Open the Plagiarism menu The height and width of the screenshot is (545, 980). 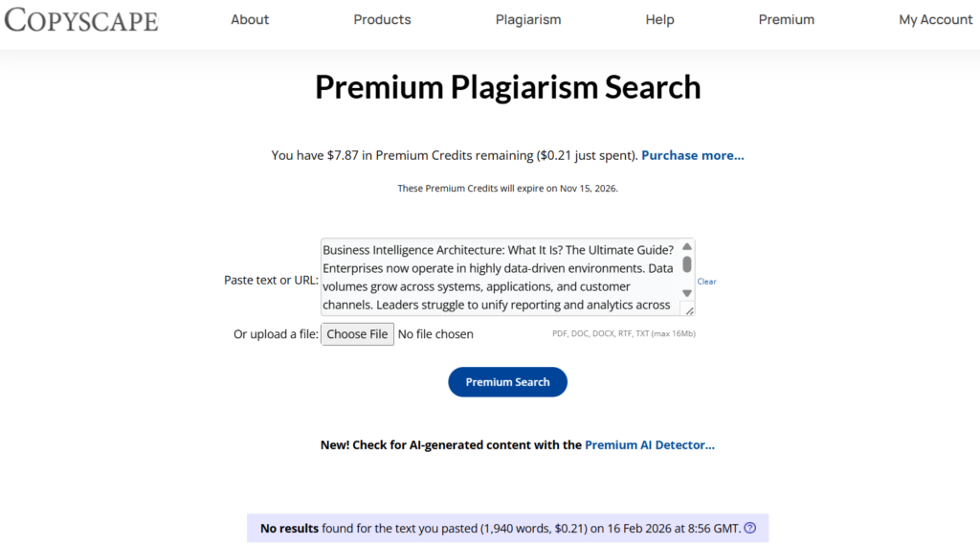(528, 19)
